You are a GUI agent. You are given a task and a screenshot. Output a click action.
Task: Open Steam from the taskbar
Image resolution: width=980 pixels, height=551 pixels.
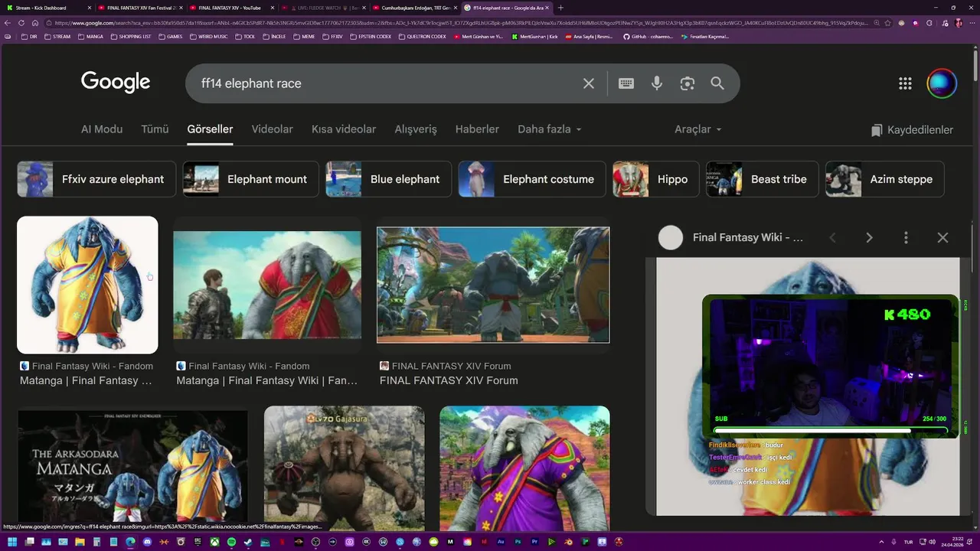[249, 542]
